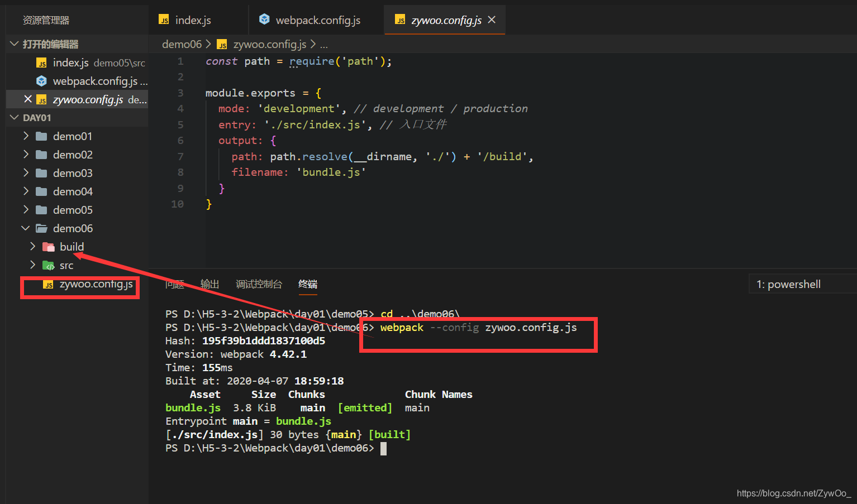Click JS icon on index.js tab
Image resolution: width=857 pixels, height=504 pixels.
pos(164,20)
